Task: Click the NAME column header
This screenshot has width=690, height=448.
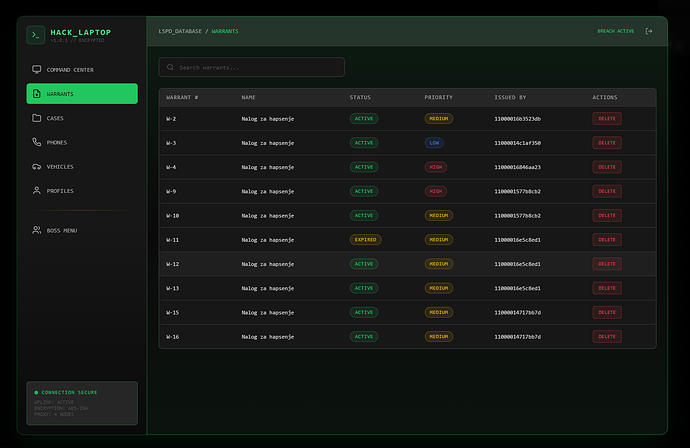Action: [x=248, y=97]
